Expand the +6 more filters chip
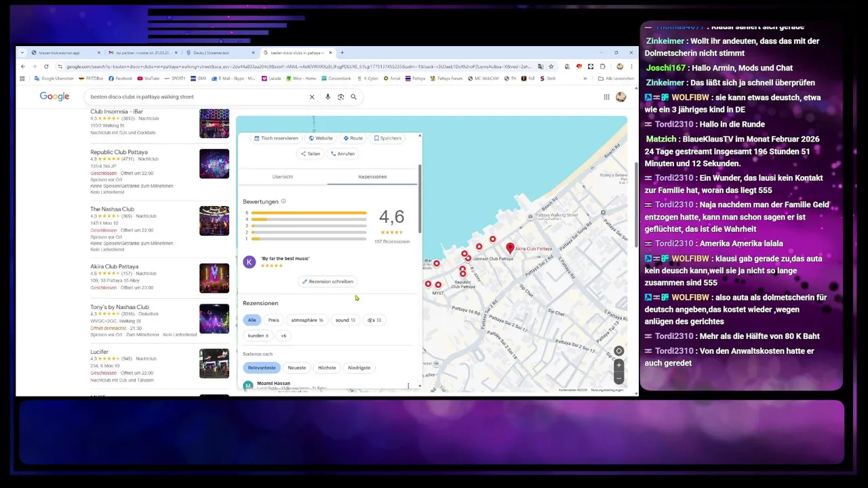The image size is (868, 488). (283, 335)
